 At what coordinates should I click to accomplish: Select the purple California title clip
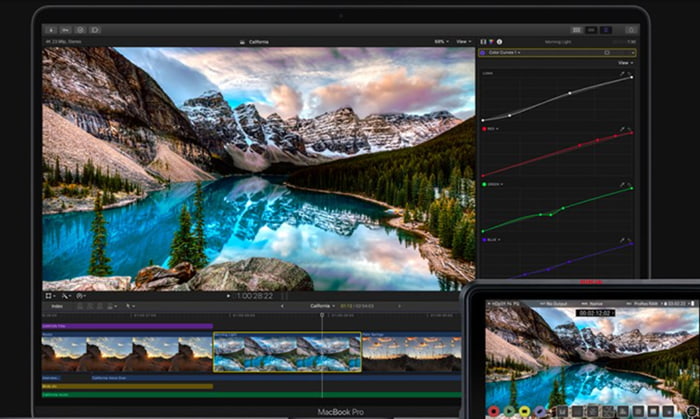pos(126,326)
